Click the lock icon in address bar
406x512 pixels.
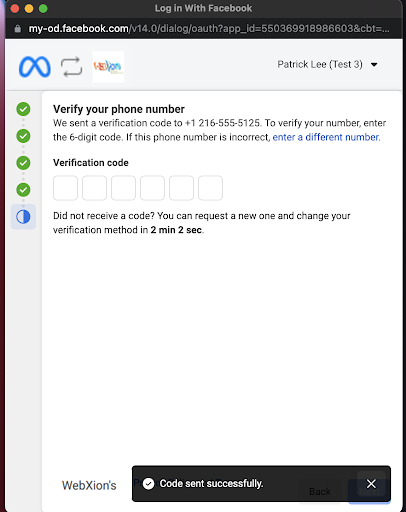coord(18,29)
